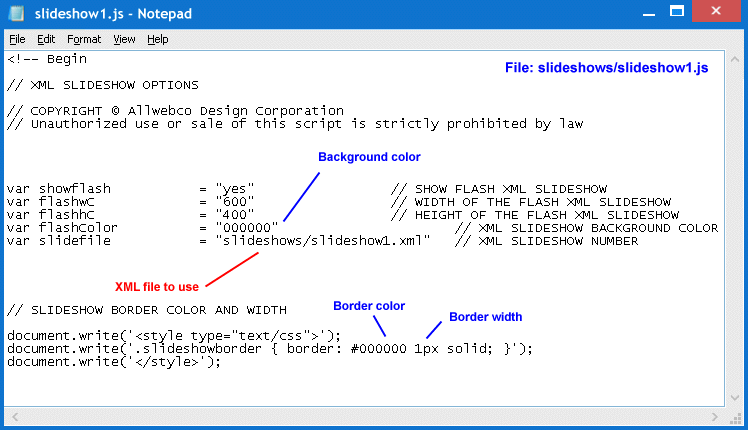The width and height of the screenshot is (748, 430).
Task: Click the vertical scrollbar down arrow
Action: click(735, 398)
